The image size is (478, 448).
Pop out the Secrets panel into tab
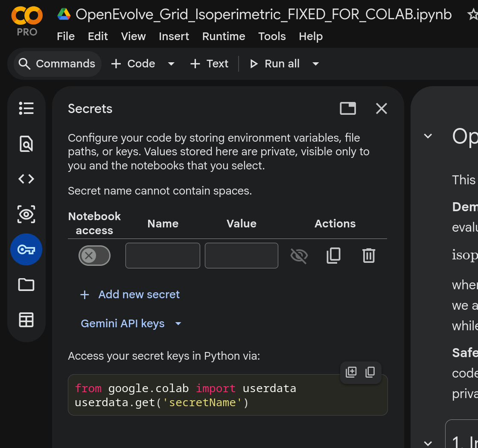click(348, 108)
